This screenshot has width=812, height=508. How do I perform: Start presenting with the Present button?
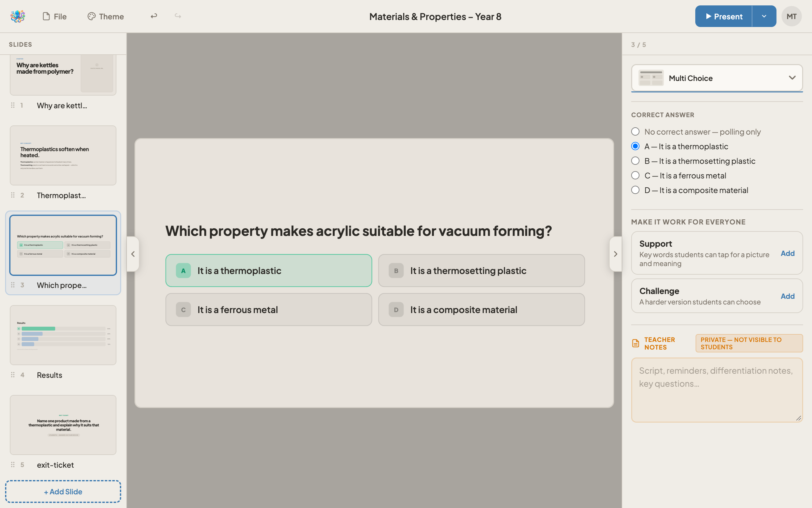pyautogui.click(x=724, y=16)
